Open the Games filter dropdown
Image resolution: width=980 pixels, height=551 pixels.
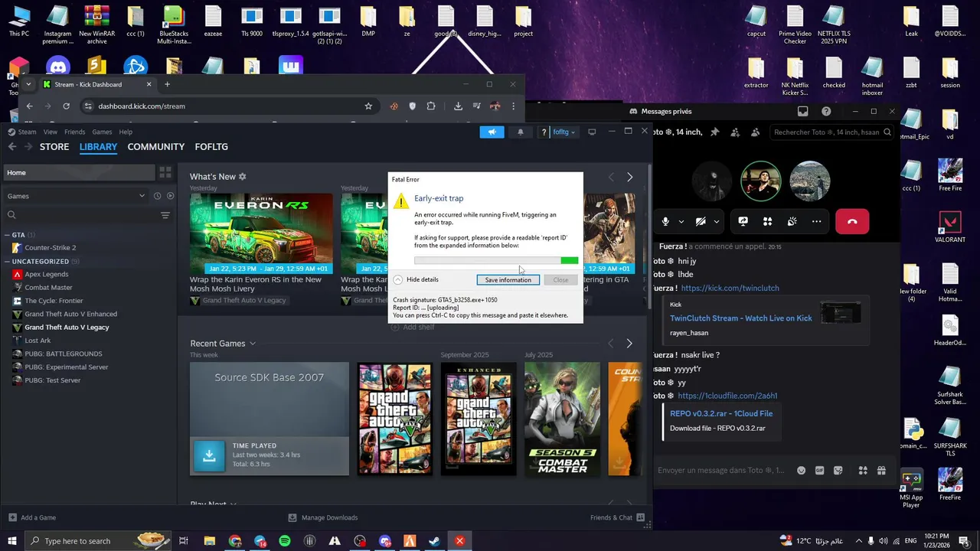pos(76,196)
